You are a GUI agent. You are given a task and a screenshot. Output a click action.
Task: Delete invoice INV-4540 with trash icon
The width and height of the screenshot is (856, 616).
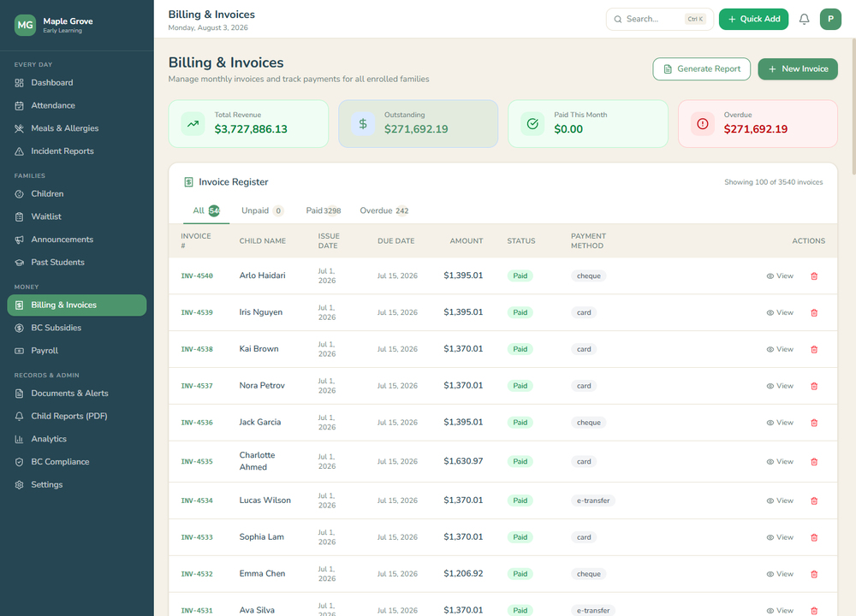pyautogui.click(x=814, y=276)
